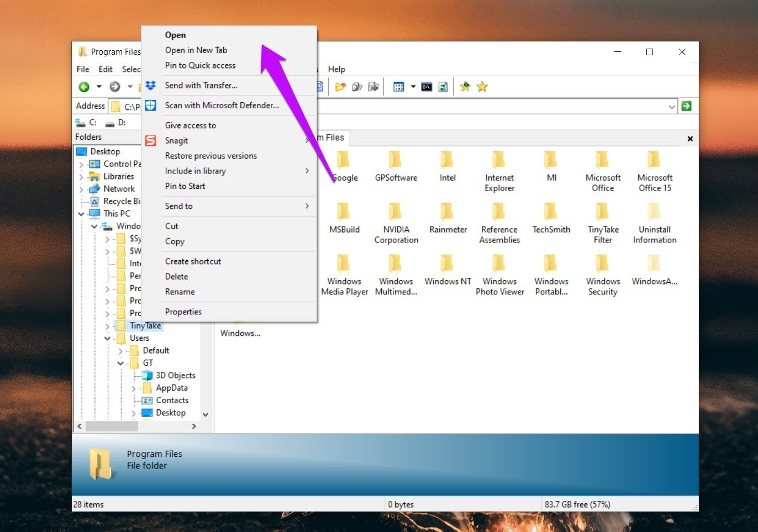Click the folder tree horizontal scrollbar right arrow

point(194,426)
